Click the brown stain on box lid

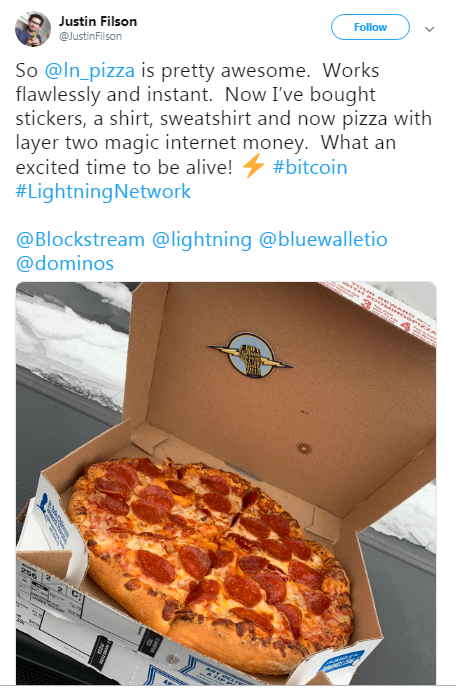point(304,449)
